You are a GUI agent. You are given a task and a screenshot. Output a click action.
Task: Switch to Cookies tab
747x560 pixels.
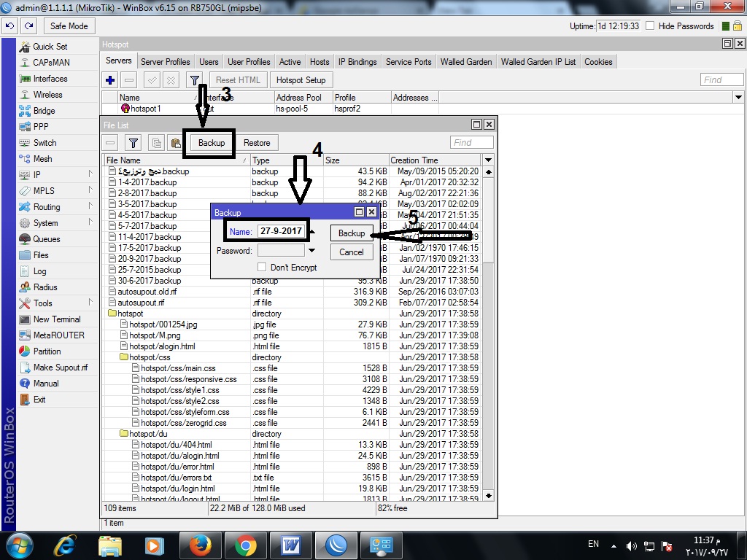coord(598,62)
